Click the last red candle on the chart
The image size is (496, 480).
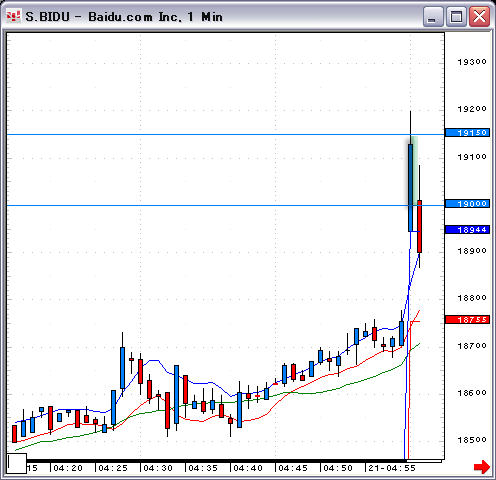pyautogui.click(x=419, y=226)
